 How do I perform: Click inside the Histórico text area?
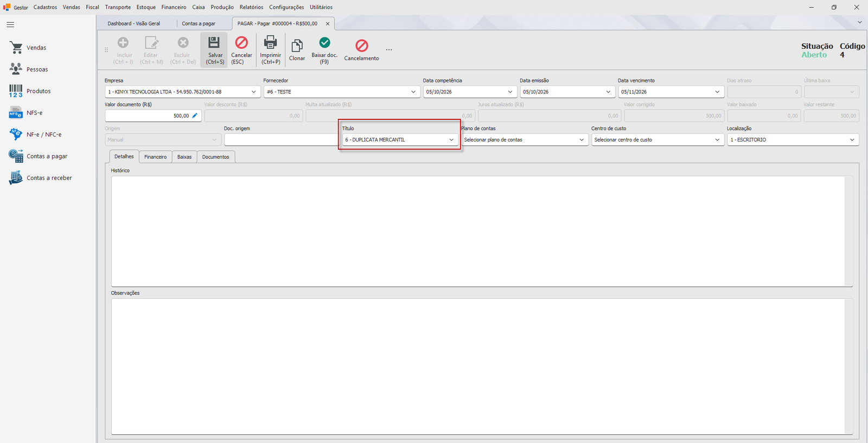479,231
